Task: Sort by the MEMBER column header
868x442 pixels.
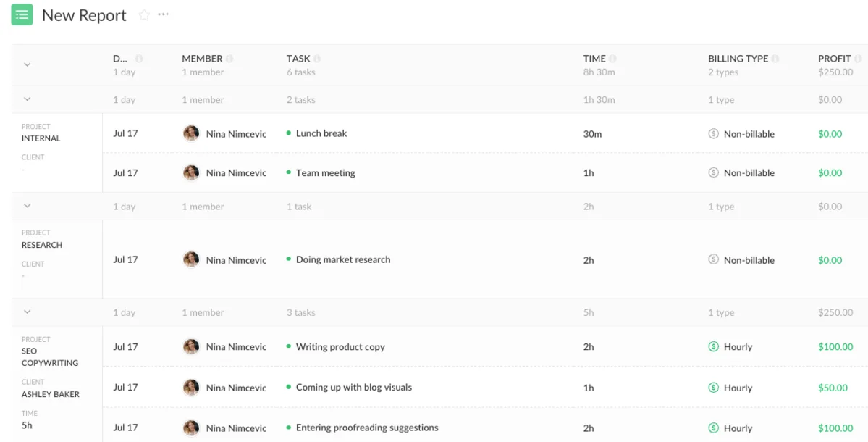Action: coord(202,59)
